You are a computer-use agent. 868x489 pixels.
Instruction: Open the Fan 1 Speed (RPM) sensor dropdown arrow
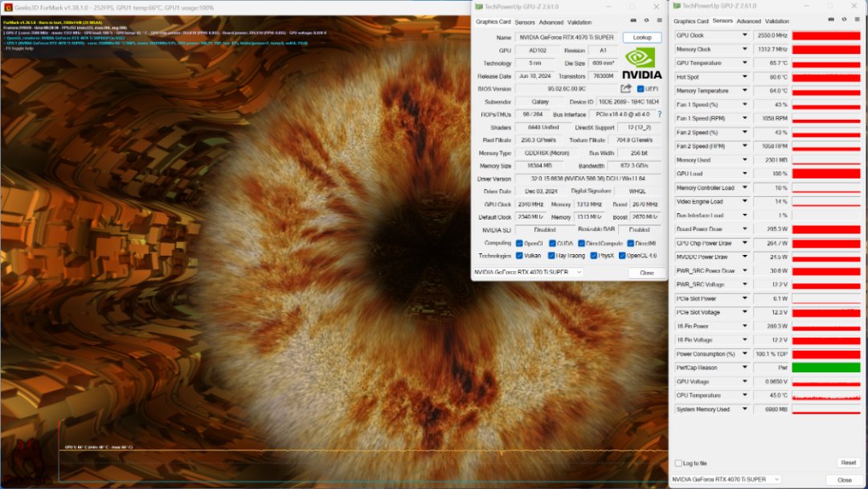[744, 118]
